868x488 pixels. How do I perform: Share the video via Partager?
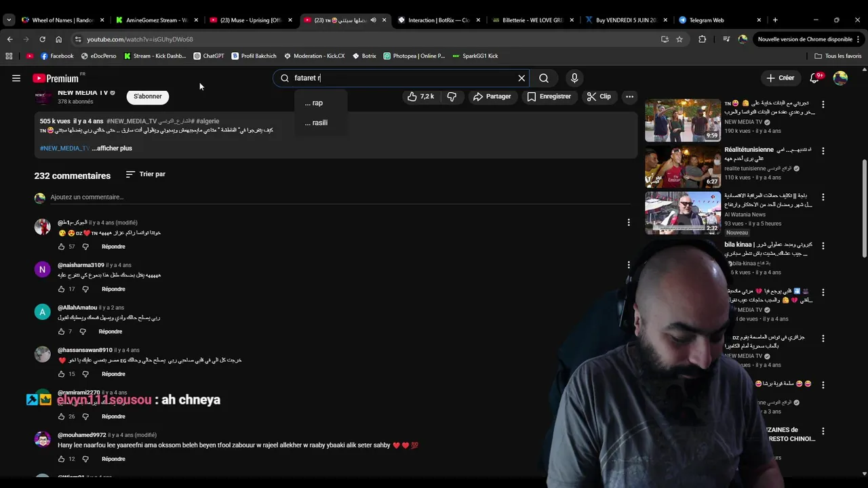[492, 96]
